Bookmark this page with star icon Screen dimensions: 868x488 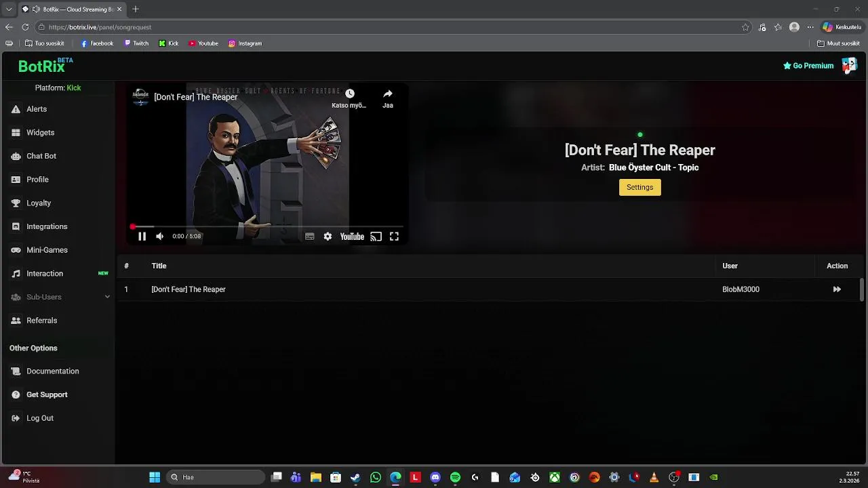[x=745, y=27]
